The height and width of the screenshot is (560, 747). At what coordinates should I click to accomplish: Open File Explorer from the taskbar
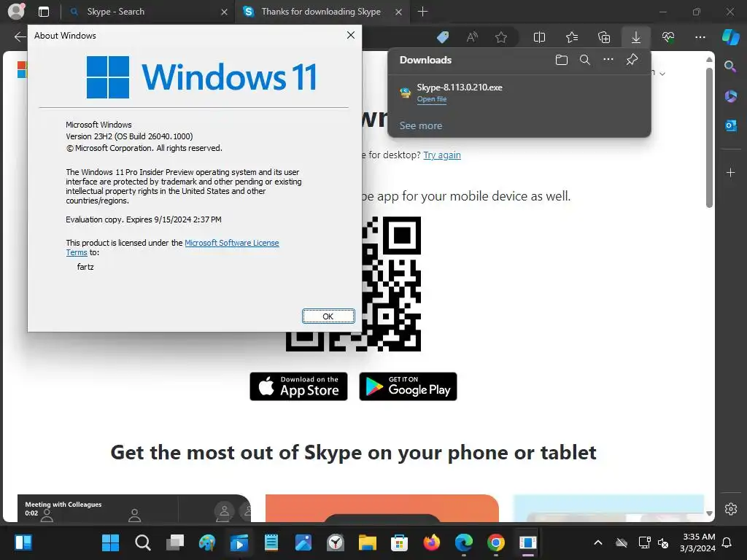point(368,542)
